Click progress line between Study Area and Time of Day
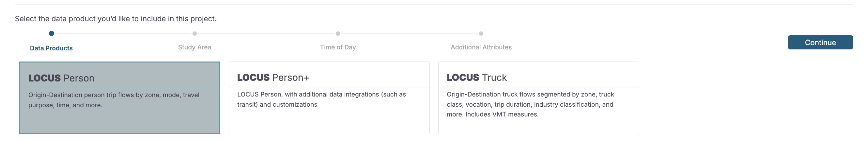Screen dimensions: 868x142 pyautogui.click(x=266, y=34)
